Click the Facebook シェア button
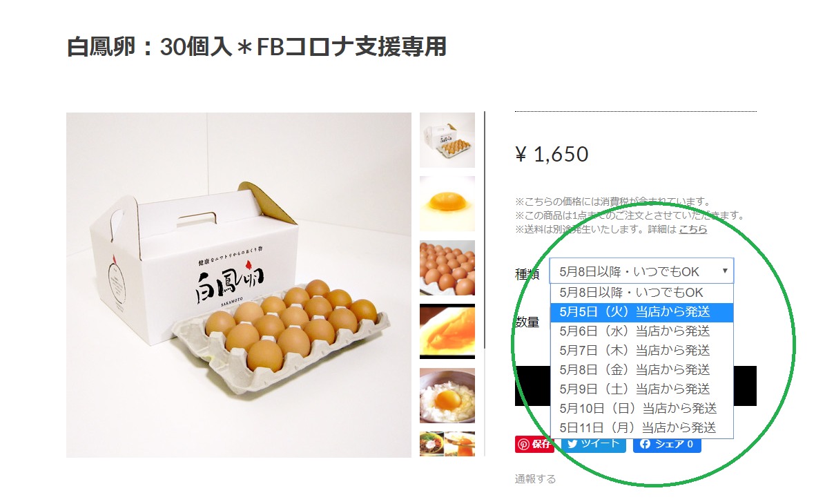The height and width of the screenshot is (504, 825). [667, 445]
